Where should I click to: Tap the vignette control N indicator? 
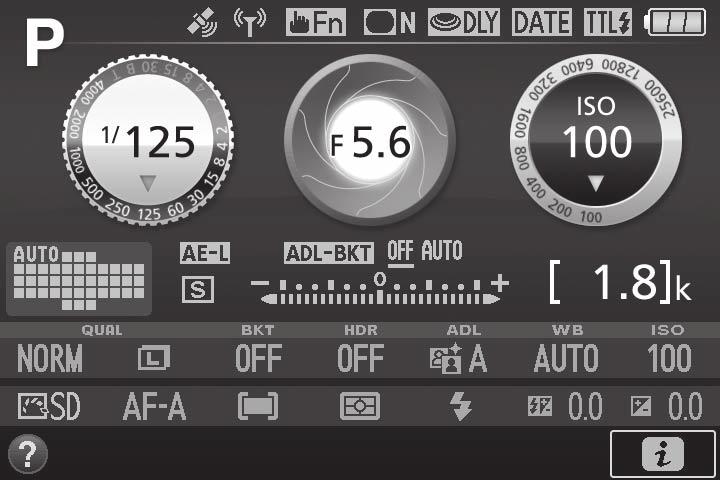(389, 22)
